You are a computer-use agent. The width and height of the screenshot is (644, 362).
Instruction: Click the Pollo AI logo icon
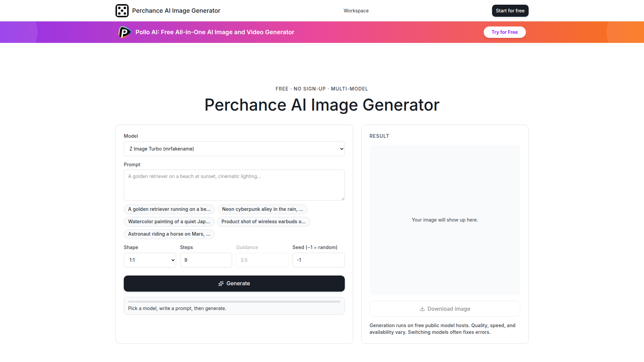[x=125, y=32]
